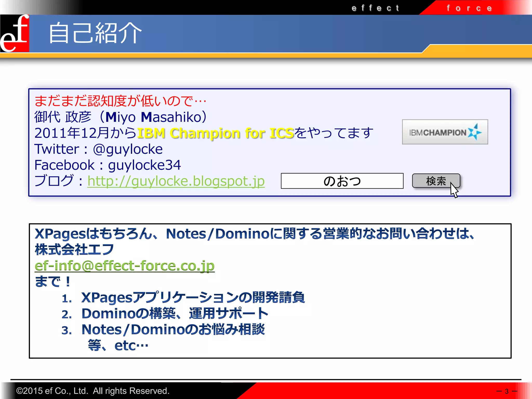Viewport: 532px width, 399px height.
Task: Click the effect header label
Action: [375, 8]
